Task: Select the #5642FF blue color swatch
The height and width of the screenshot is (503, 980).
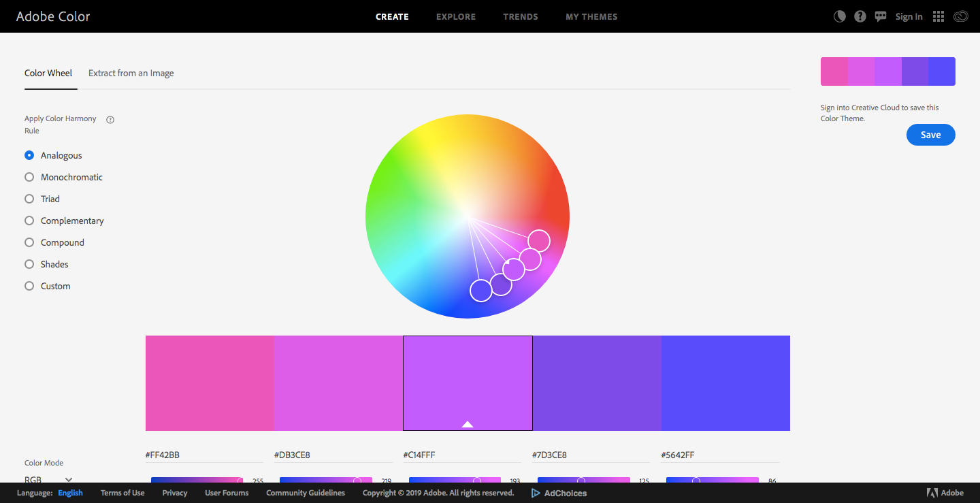Action: click(x=725, y=383)
